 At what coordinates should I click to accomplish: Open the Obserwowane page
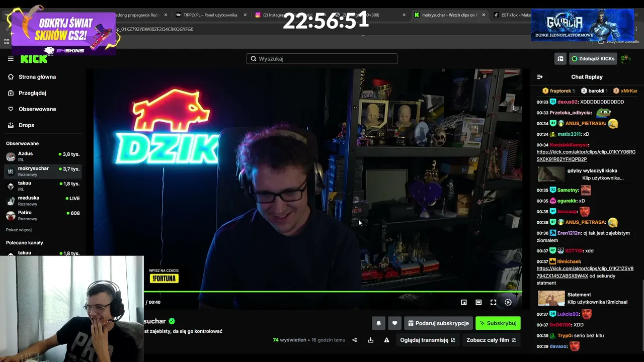pyautogui.click(x=37, y=109)
